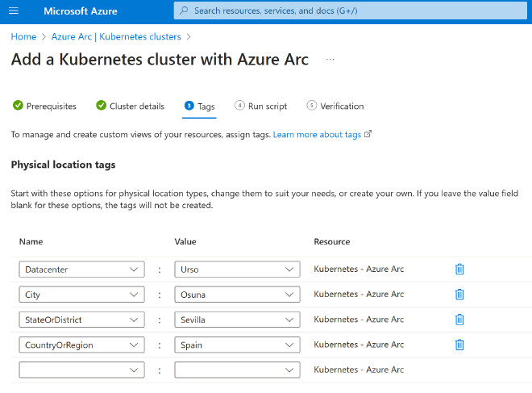Screen dimensions: 532x393
Task: Delete the Datacenter tag row
Action: pyautogui.click(x=459, y=269)
